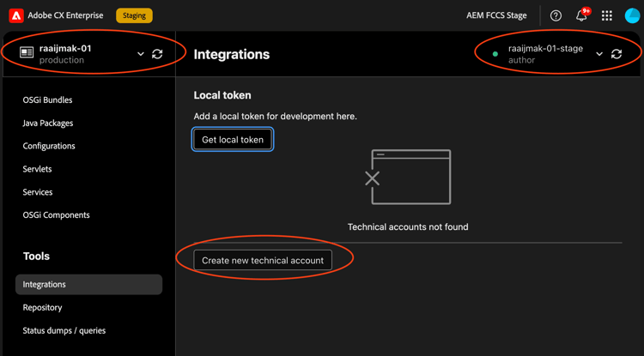Refresh the raaijmak-01-stage environment
This screenshot has width=644, height=356.
tap(617, 54)
